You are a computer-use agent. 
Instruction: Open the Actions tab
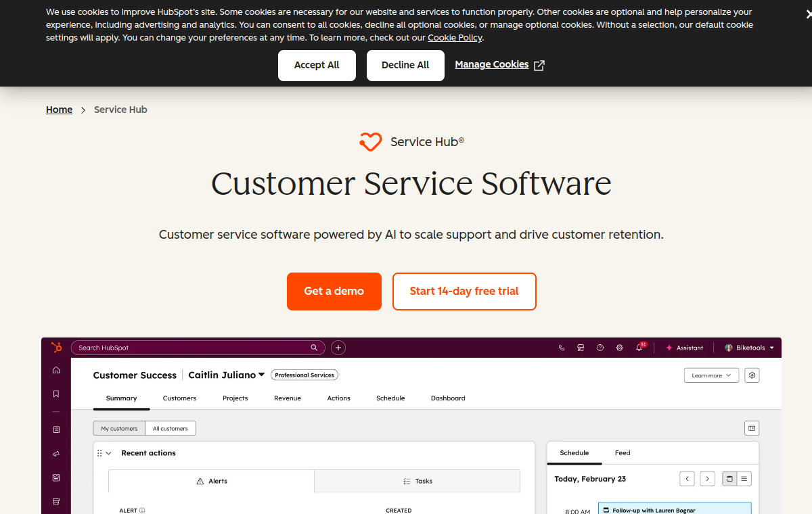point(339,398)
